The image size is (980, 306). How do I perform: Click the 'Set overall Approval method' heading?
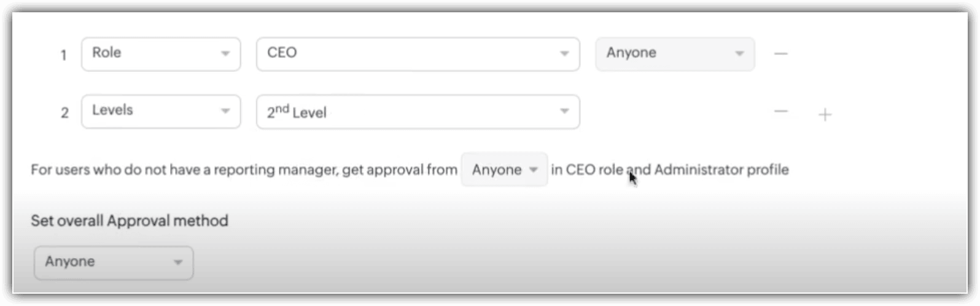(x=130, y=221)
